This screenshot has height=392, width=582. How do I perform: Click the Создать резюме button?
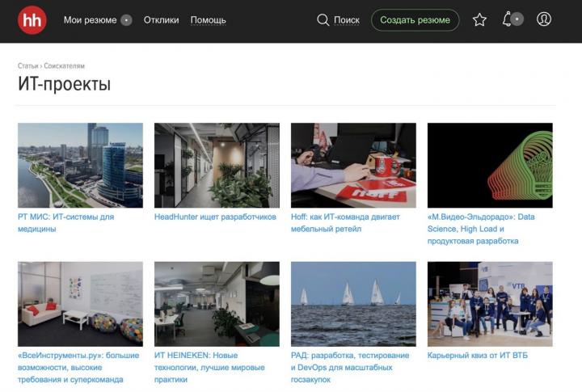coord(415,20)
